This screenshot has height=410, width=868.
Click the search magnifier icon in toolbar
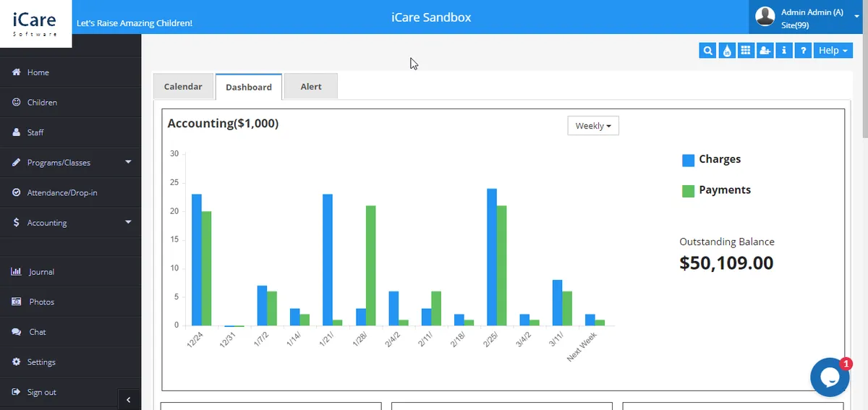click(708, 51)
